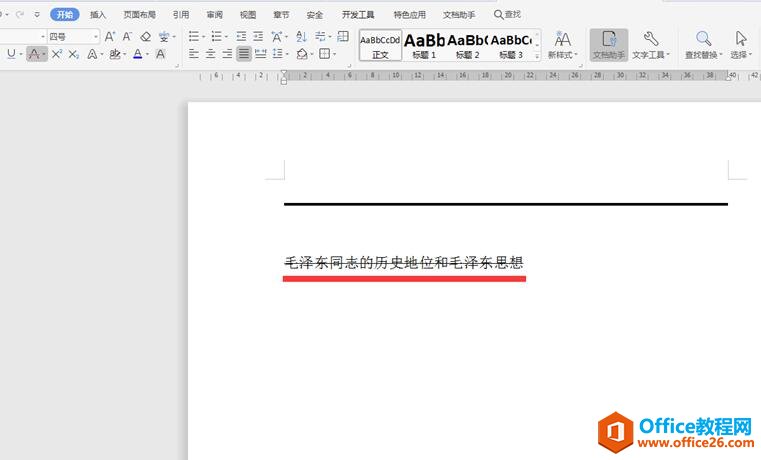The height and width of the screenshot is (460, 761).
Task: Insert bulleted list
Action: (194, 36)
